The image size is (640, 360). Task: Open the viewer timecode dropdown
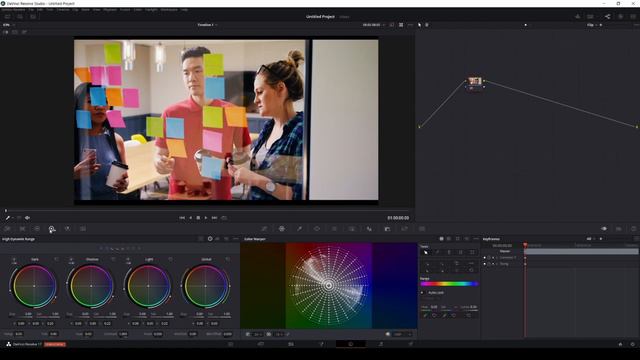pos(373,25)
